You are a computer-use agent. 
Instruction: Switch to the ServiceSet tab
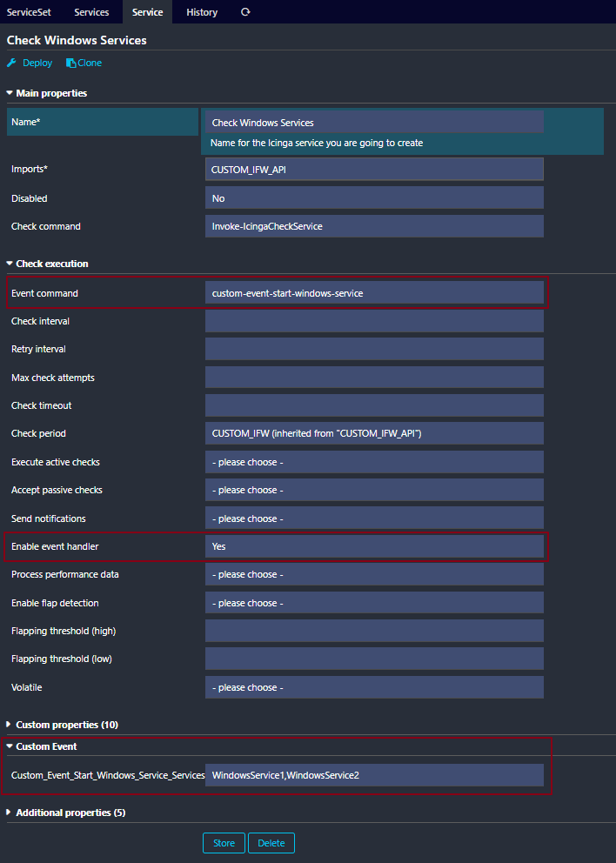coord(30,12)
